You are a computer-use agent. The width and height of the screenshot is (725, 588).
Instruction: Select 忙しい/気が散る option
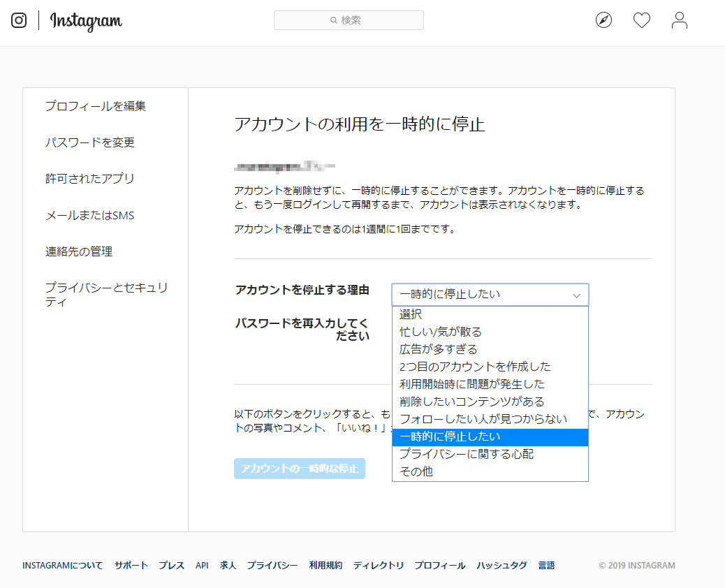tap(490, 332)
